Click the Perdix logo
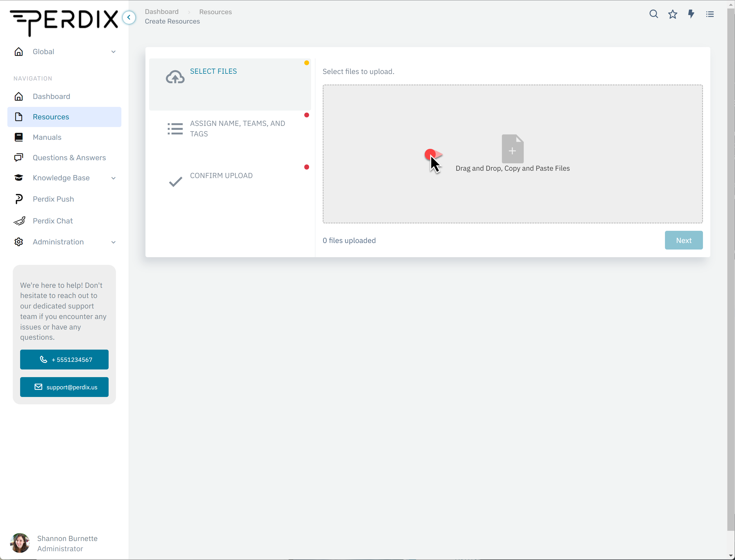Screen dimensions: 735x560 point(64,23)
